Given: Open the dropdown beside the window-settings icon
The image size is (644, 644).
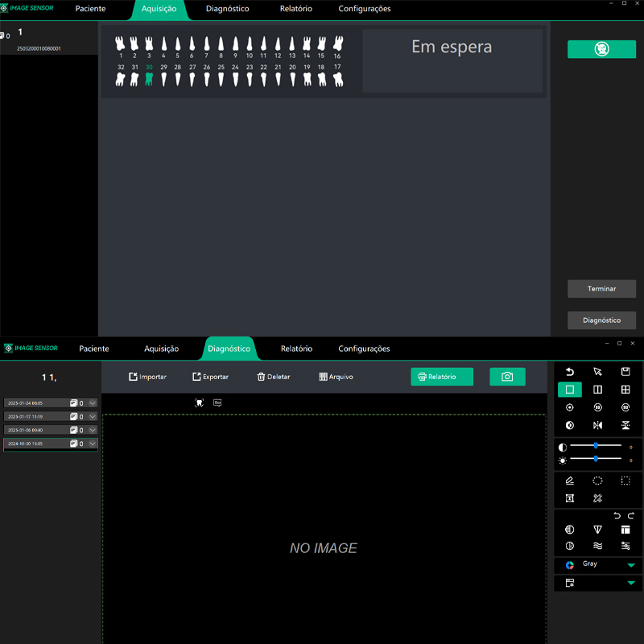Looking at the screenshot, I should pyautogui.click(x=631, y=583).
